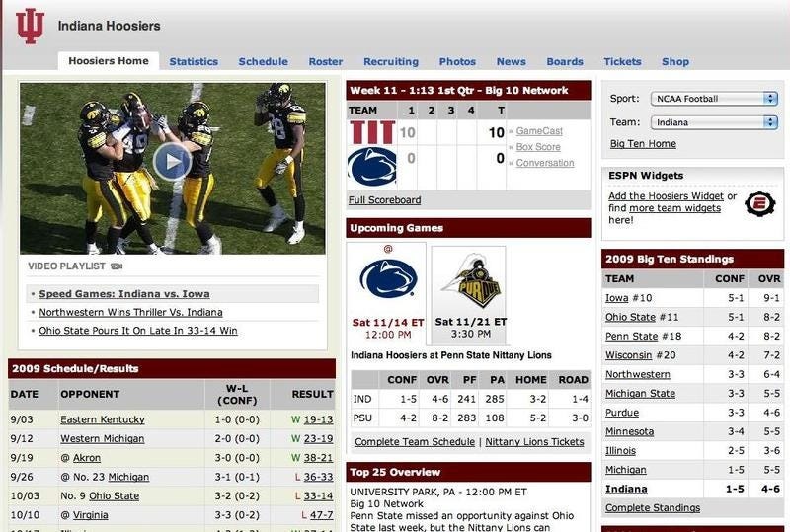Viewport: 790px width, 532px height.
Task: Open the Recruiting tab
Action: [x=391, y=61]
